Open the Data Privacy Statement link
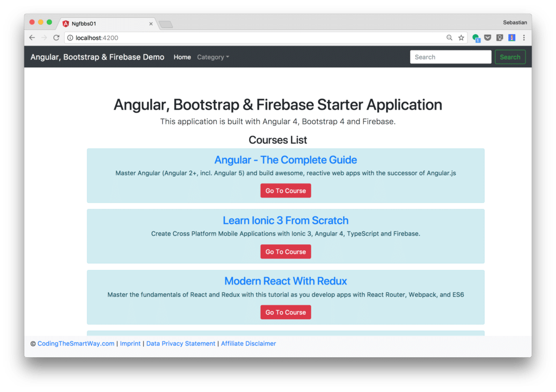556x392 pixels. click(x=181, y=344)
